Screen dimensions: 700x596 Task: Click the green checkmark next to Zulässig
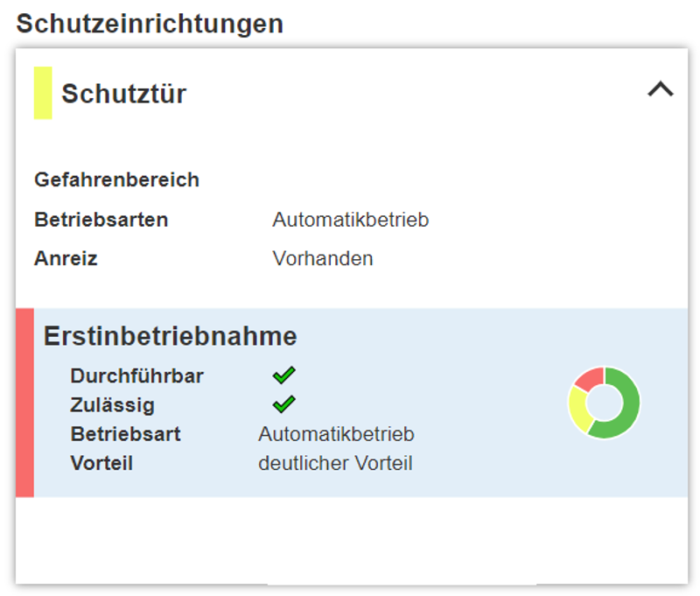pos(283,404)
